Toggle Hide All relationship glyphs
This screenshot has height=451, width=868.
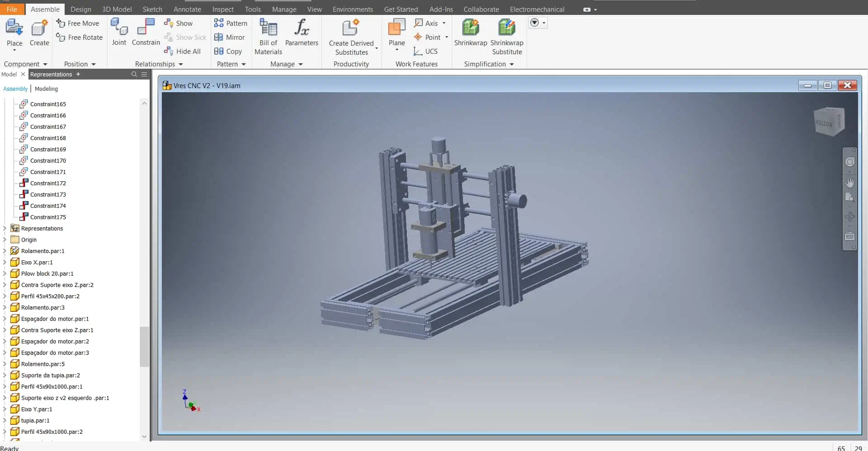(x=183, y=51)
